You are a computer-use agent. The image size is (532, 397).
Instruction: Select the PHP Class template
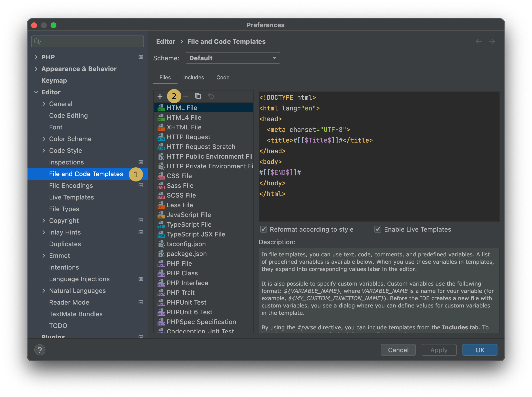tap(182, 273)
